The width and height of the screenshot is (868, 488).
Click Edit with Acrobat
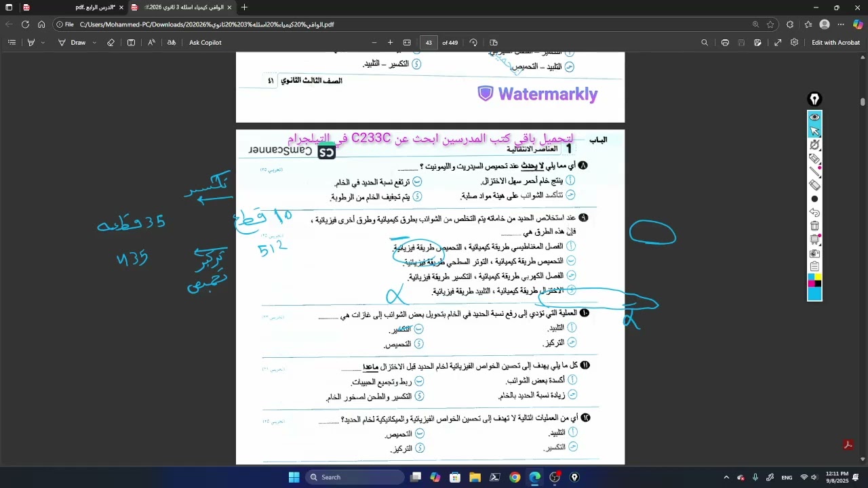pyautogui.click(x=835, y=42)
